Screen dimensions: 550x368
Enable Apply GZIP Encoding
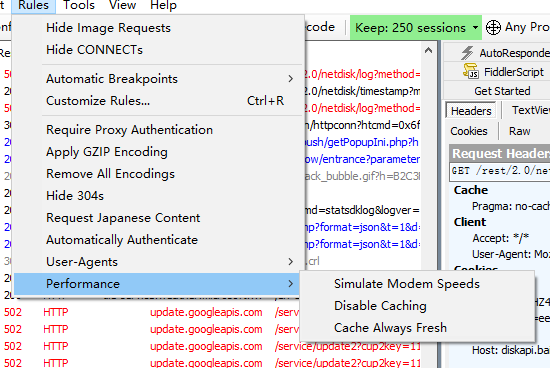click(x=158, y=152)
